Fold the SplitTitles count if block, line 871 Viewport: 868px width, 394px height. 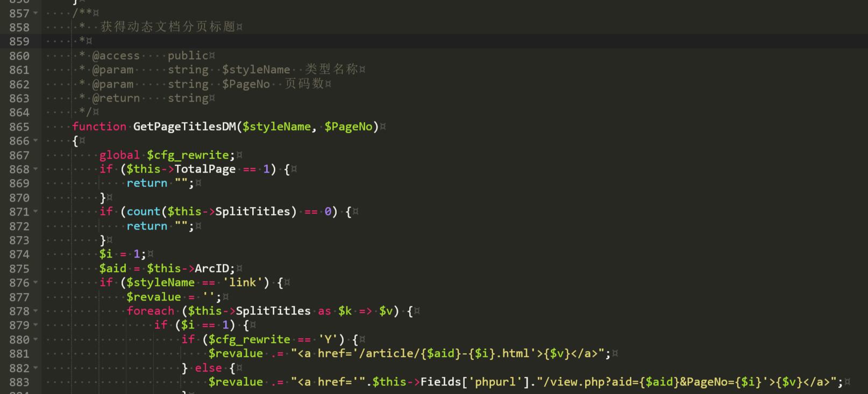tap(36, 212)
